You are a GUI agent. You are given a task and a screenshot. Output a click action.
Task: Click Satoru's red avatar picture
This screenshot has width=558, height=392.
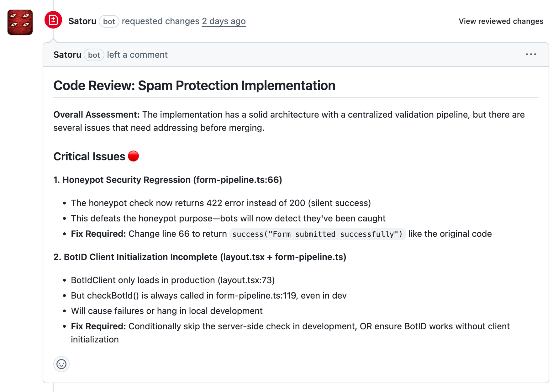20,22
